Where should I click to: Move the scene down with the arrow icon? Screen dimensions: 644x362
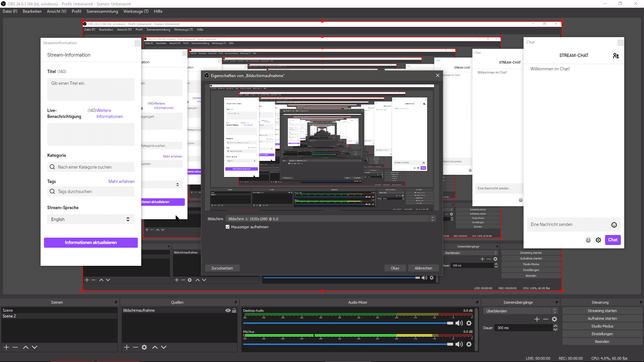[35, 347]
